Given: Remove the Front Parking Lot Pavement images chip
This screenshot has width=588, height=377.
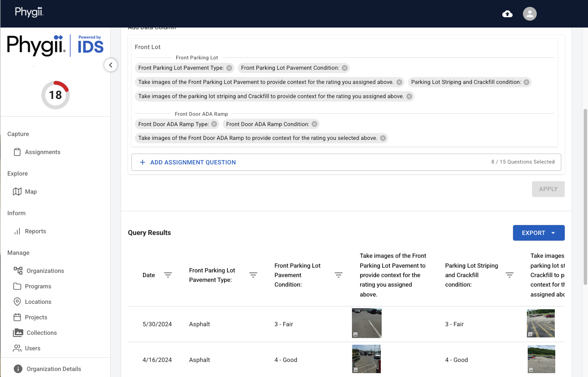Looking at the screenshot, I should click(x=399, y=82).
